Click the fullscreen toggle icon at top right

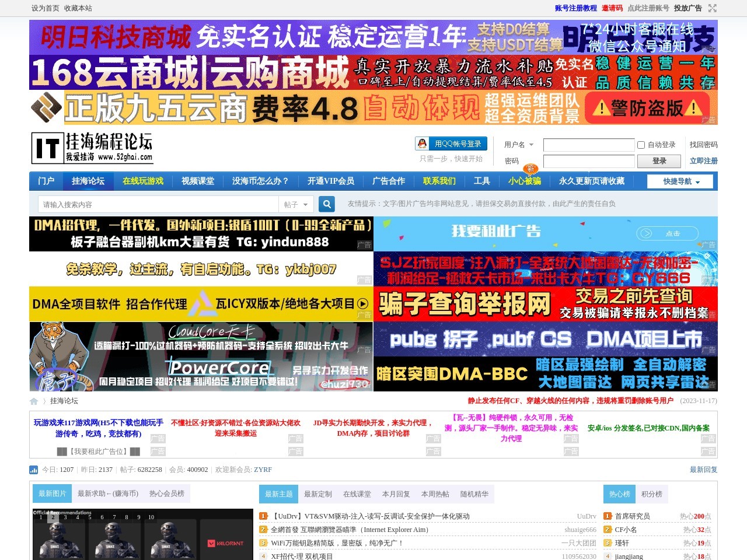click(x=713, y=8)
